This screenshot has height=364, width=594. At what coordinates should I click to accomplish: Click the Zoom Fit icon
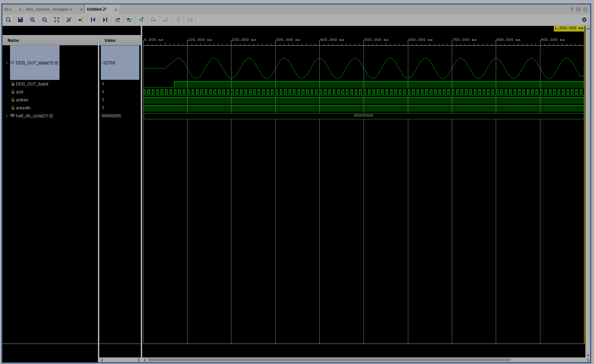(57, 20)
